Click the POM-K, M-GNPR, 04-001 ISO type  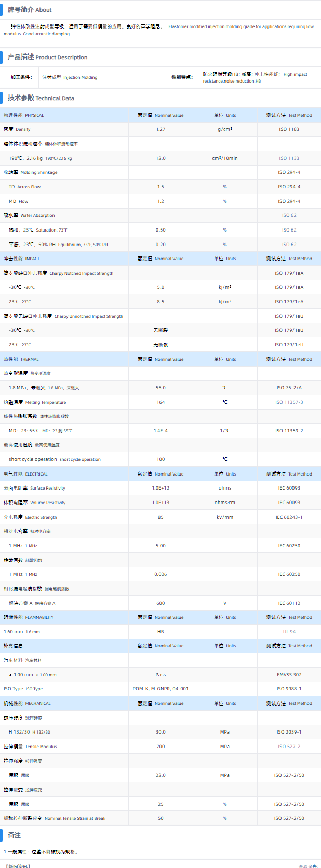160,689
